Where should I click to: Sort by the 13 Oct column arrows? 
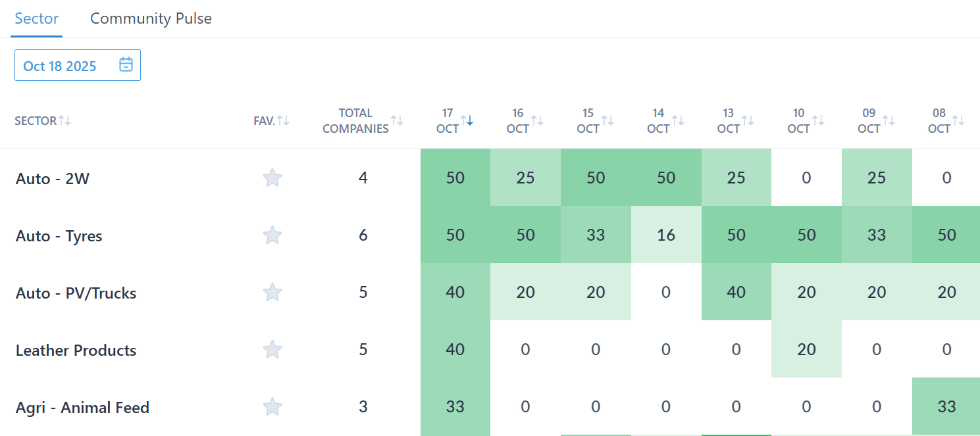[x=748, y=120]
